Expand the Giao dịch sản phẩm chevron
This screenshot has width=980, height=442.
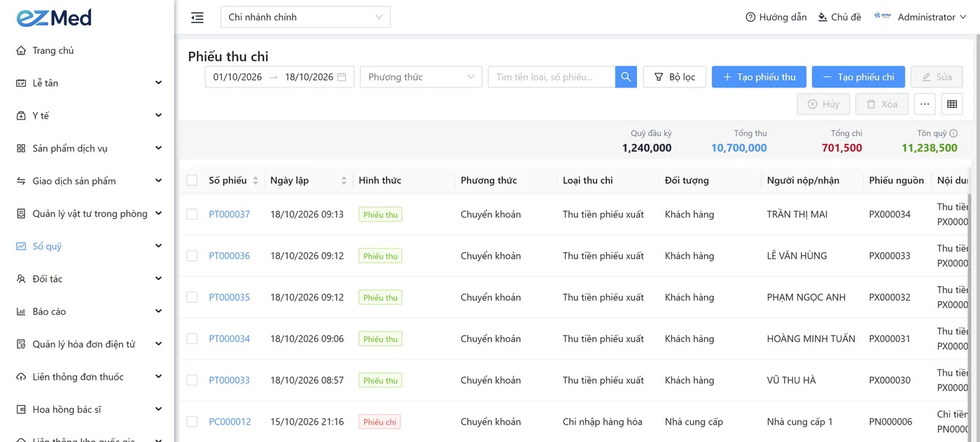tap(159, 181)
